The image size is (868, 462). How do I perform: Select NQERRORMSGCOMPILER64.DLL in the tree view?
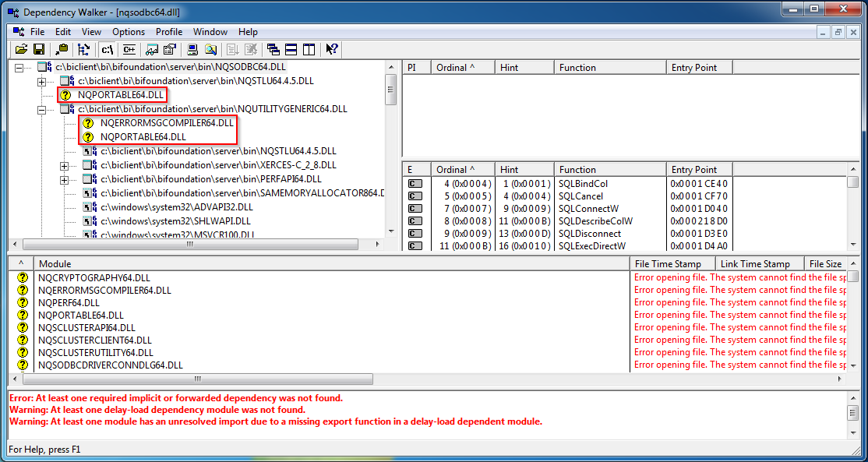click(168, 123)
